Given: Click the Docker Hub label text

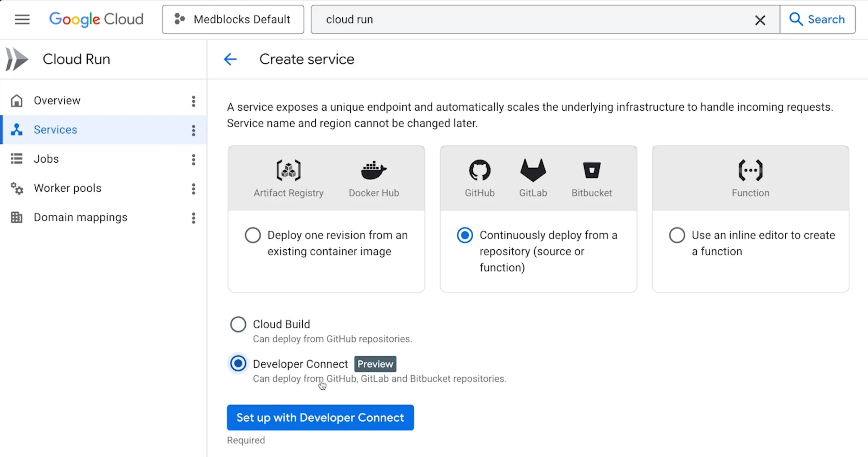Looking at the screenshot, I should [374, 193].
